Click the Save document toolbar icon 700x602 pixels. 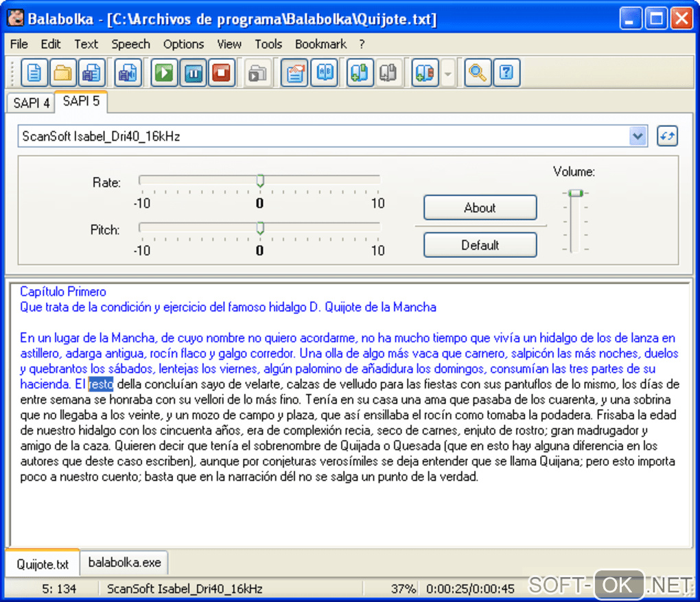(x=91, y=73)
